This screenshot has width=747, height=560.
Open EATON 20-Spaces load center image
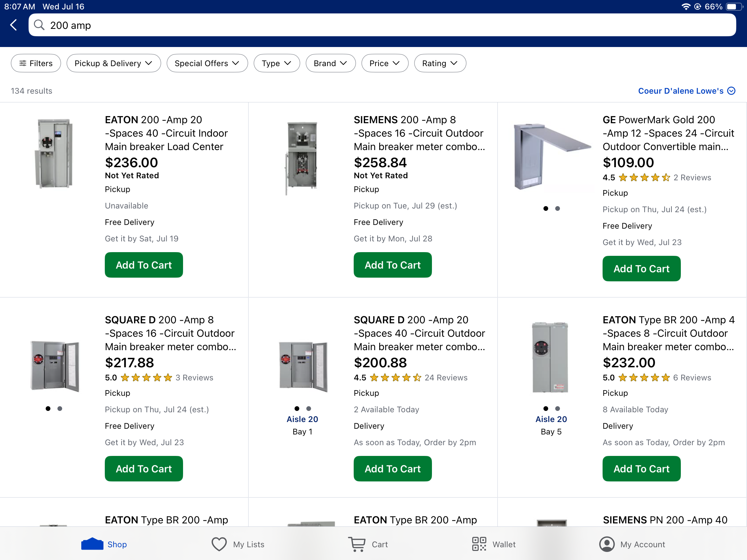(54, 153)
